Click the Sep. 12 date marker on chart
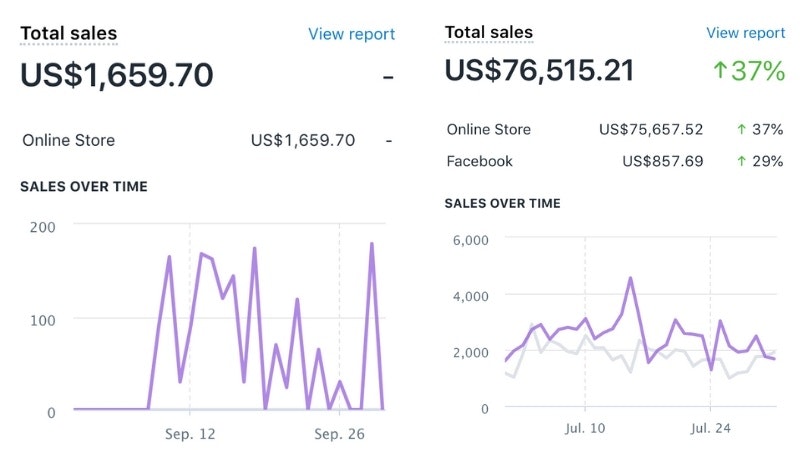Image resolution: width=810 pixels, height=450 pixels. tap(189, 434)
